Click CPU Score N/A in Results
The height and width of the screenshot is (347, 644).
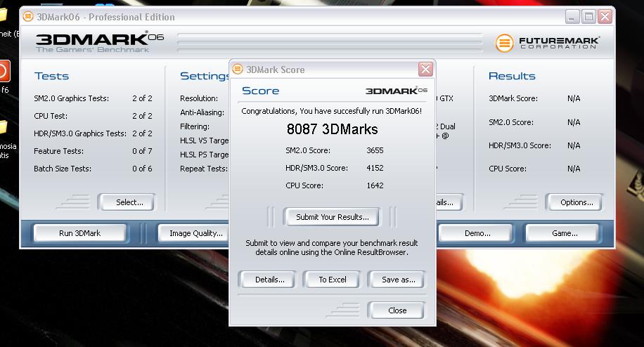(x=574, y=169)
